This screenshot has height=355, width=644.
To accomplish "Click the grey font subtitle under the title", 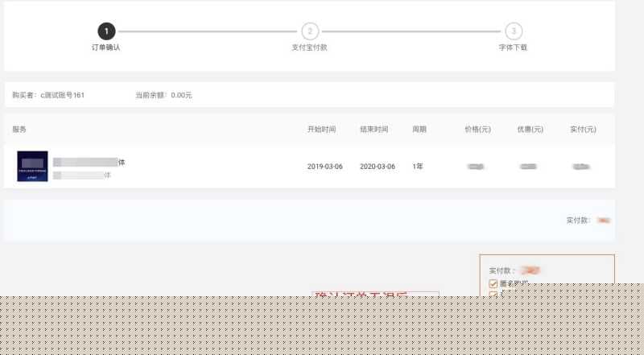I will pyautogui.click(x=82, y=175).
